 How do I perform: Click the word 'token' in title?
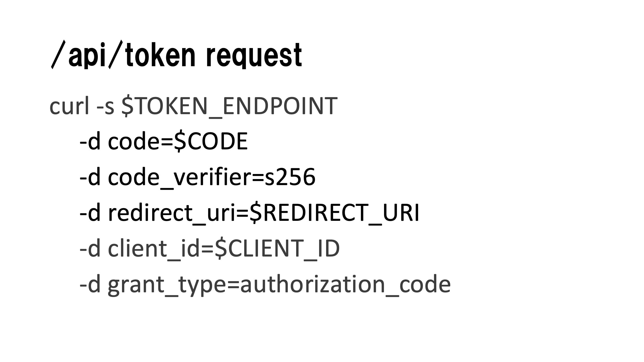click(160, 55)
